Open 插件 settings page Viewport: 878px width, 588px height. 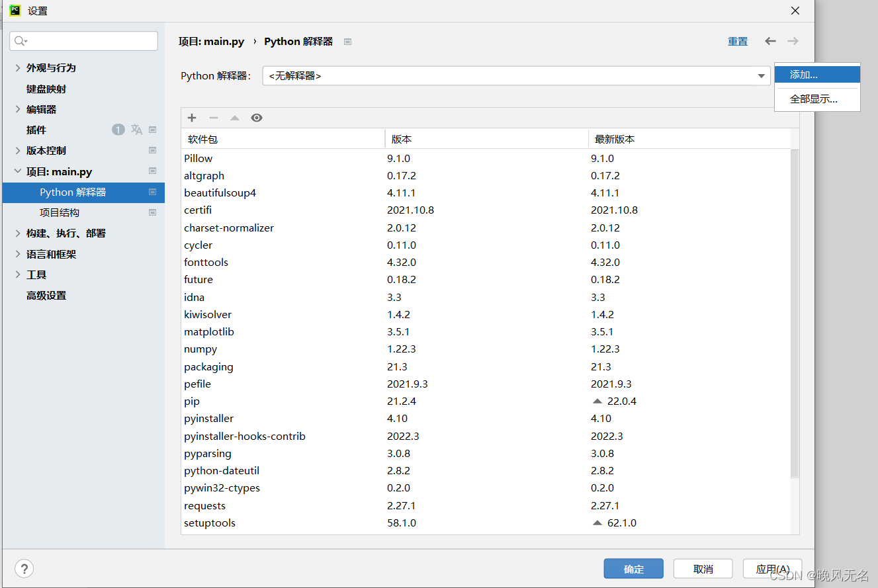tap(36, 130)
